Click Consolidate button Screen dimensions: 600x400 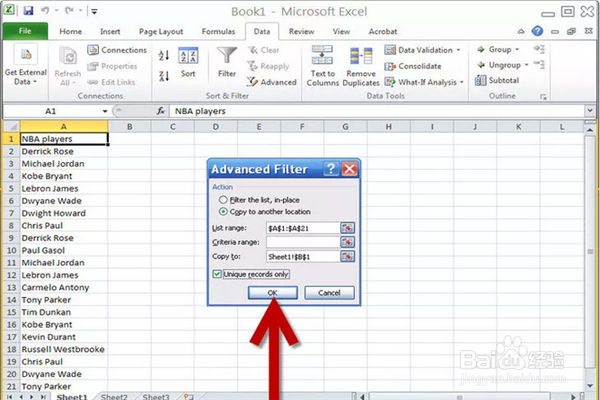click(413, 66)
